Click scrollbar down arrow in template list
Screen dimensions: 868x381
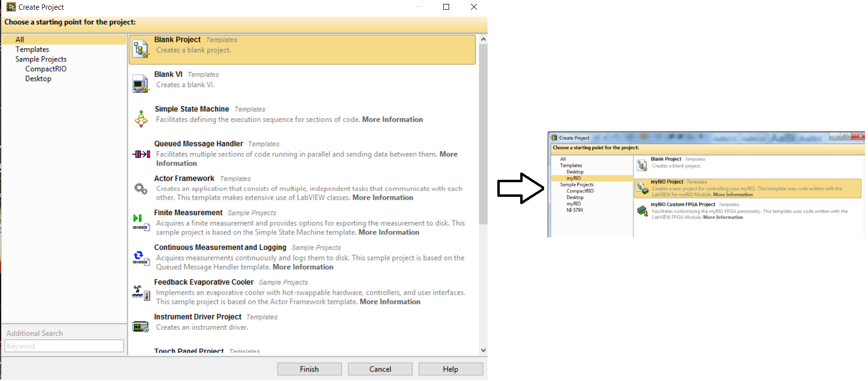click(x=483, y=350)
